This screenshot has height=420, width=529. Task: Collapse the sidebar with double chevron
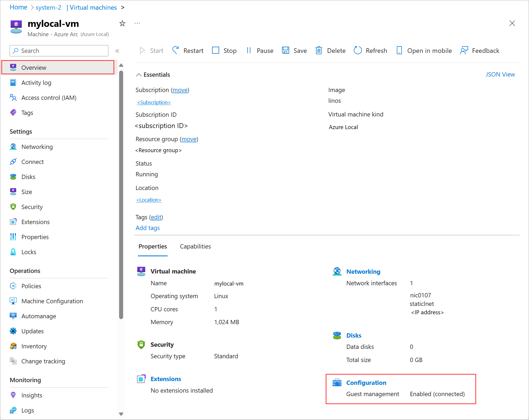click(117, 51)
